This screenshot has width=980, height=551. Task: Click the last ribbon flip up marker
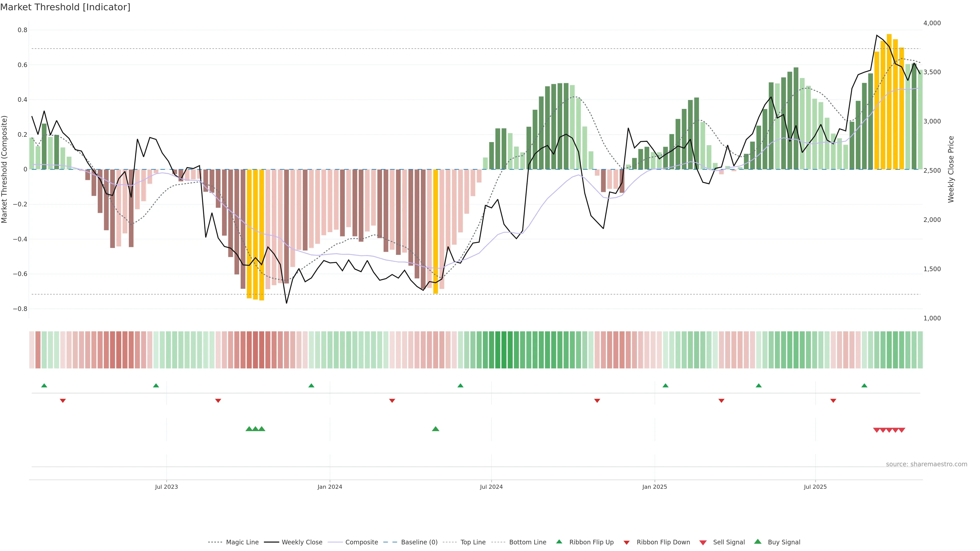pos(864,386)
